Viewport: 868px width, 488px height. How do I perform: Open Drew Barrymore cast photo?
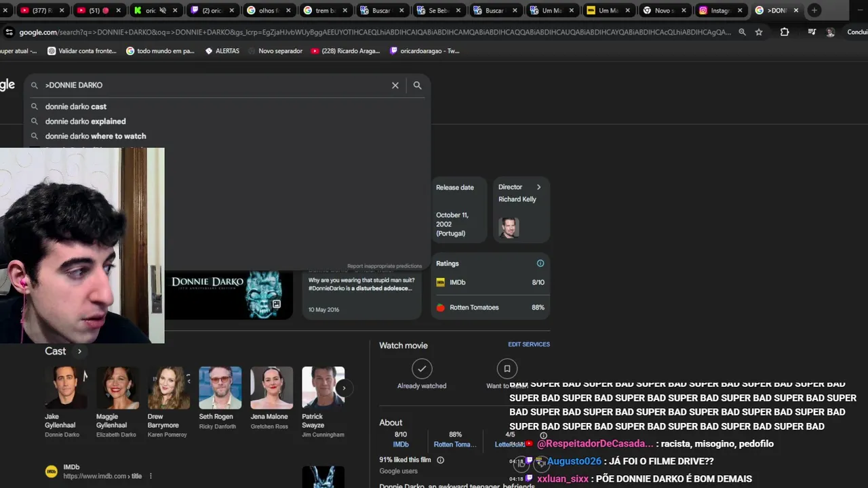tap(169, 388)
